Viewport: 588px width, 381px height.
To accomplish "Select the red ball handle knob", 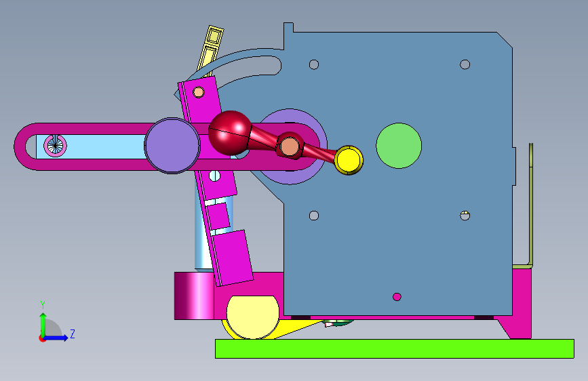I will tap(229, 133).
